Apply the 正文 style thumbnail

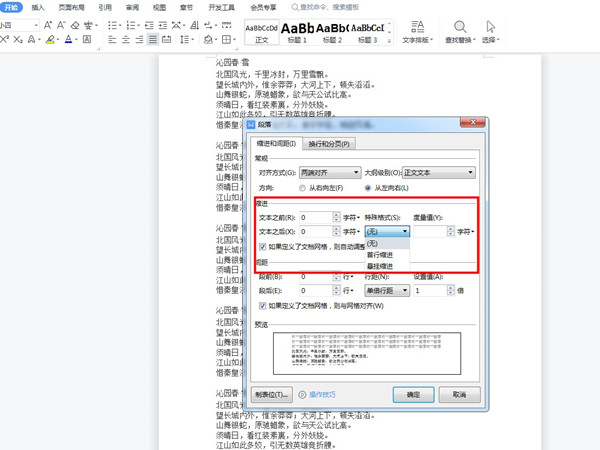point(262,31)
